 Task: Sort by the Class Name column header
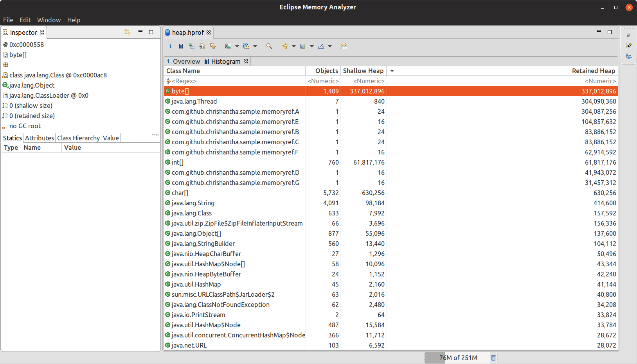(235, 71)
